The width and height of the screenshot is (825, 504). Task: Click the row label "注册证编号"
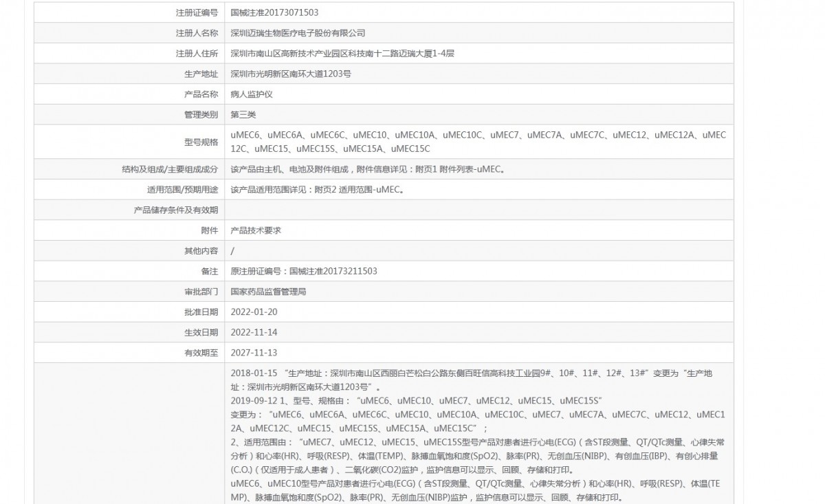198,12
